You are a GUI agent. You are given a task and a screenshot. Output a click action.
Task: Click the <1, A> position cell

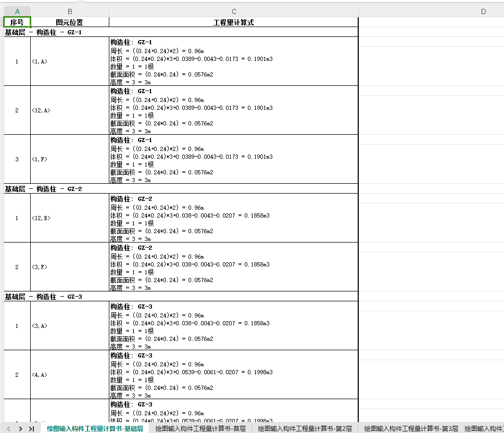(70, 61)
